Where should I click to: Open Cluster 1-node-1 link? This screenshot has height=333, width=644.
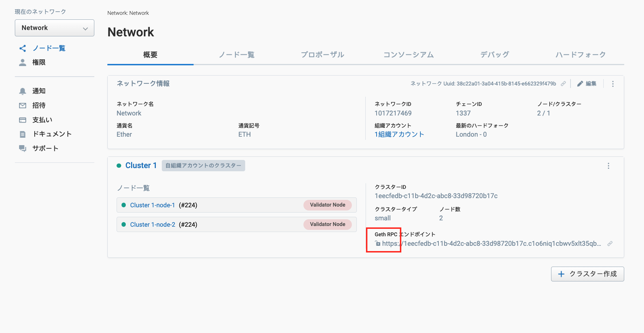(153, 205)
